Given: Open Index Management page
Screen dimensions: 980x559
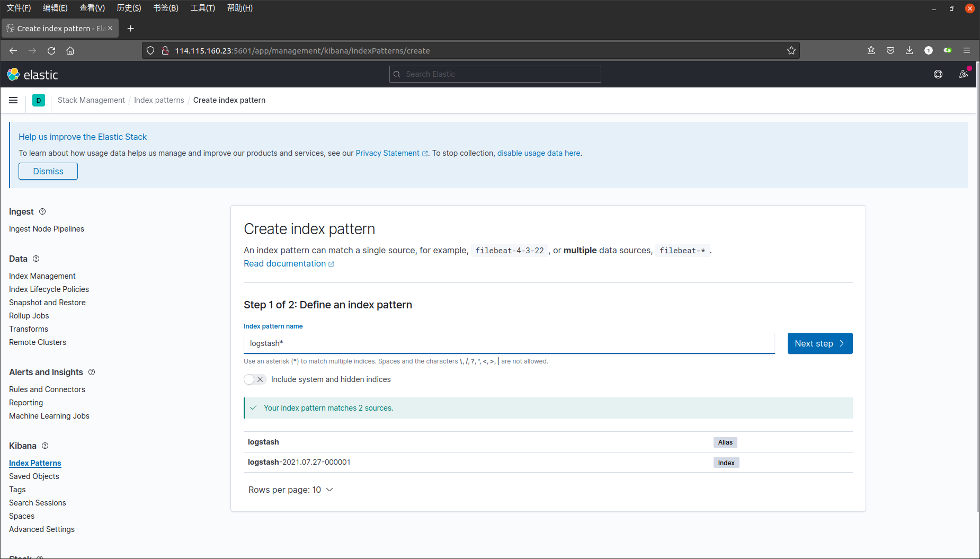Looking at the screenshot, I should coord(42,276).
